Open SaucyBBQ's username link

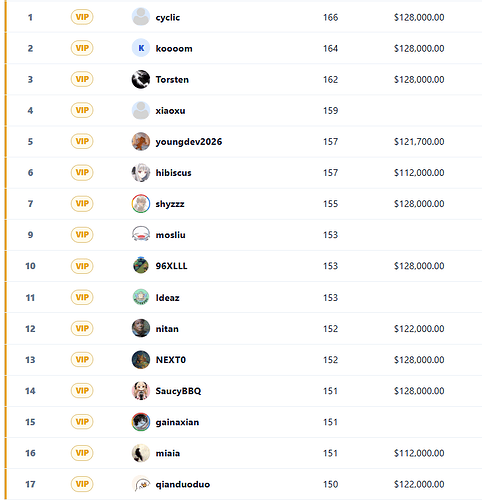178,391
